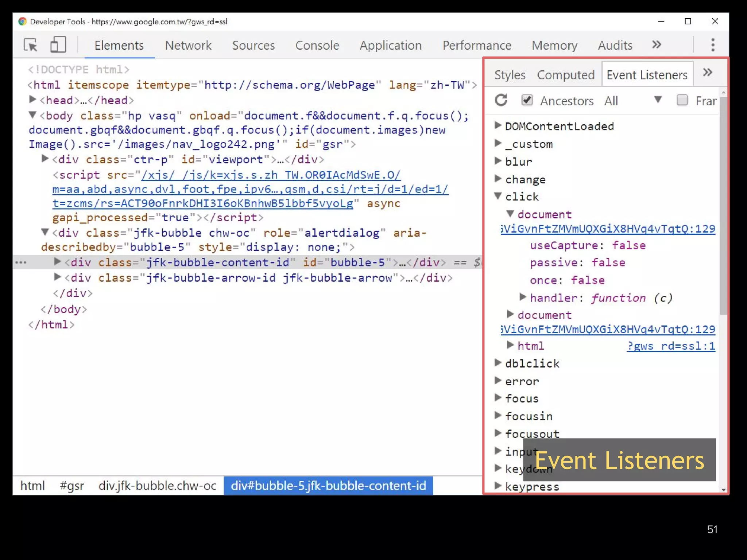Open the Memory tab
This screenshot has height=560, width=747.
(x=554, y=45)
